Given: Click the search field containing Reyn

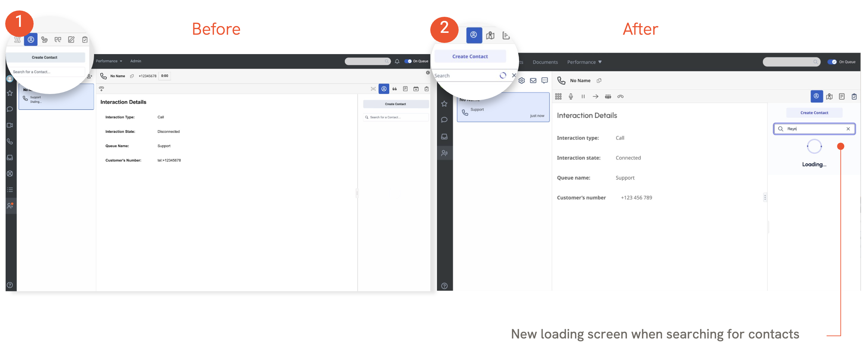Looking at the screenshot, I should point(814,129).
